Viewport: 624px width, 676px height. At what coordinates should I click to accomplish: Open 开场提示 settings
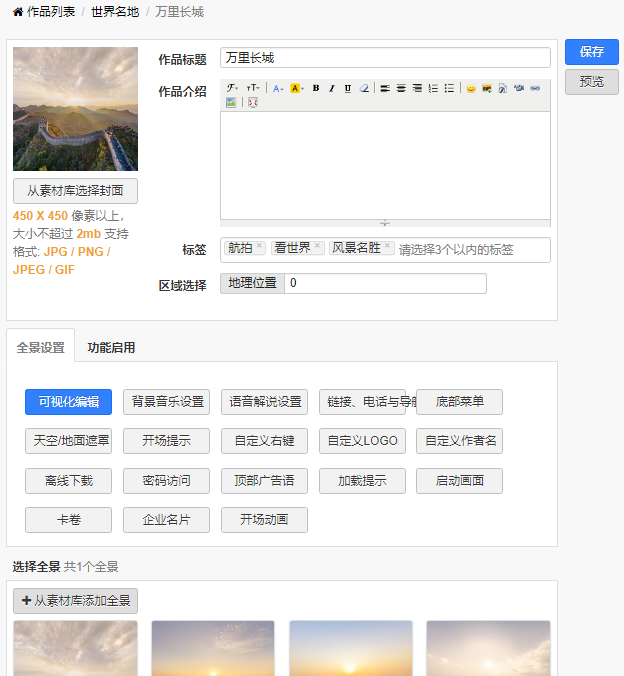[166, 441]
